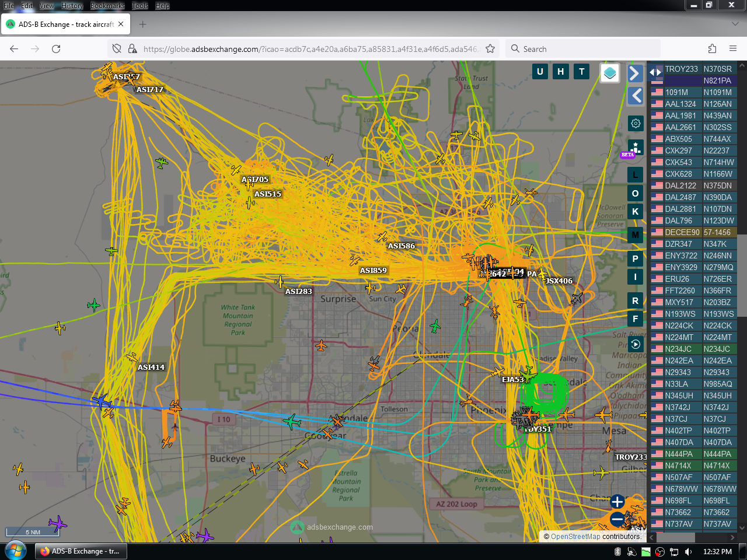Image resolution: width=747 pixels, height=560 pixels.
Task: Open the taskbar clock showing 12:32 PM
Action: click(x=717, y=552)
